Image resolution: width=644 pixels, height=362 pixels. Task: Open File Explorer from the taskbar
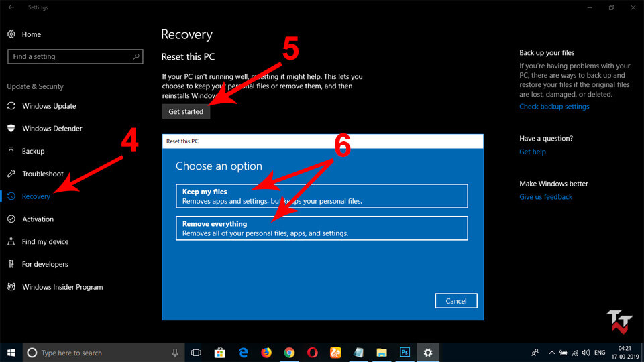382,353
